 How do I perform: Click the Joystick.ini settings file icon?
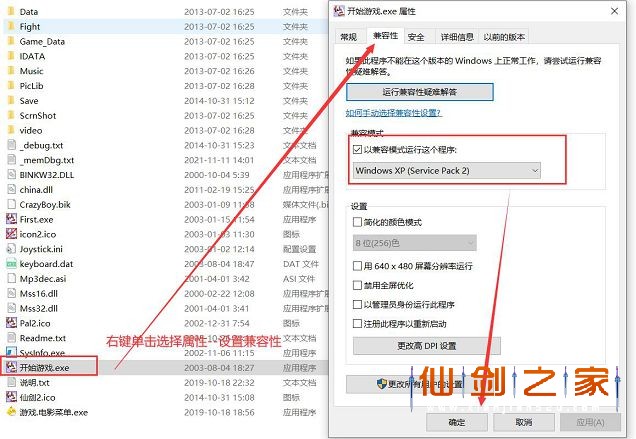coord(10,249)
